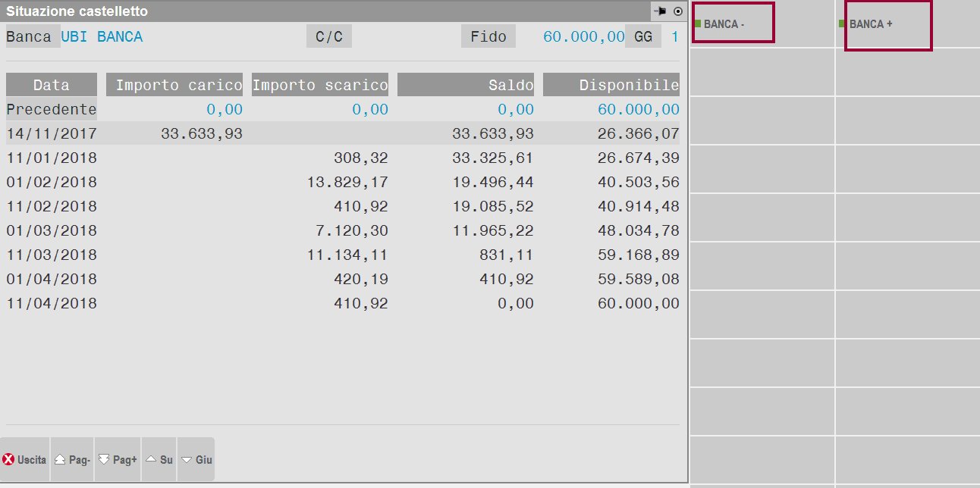
Task: Click the circular target icon in title bar
Action: [678, 11]
